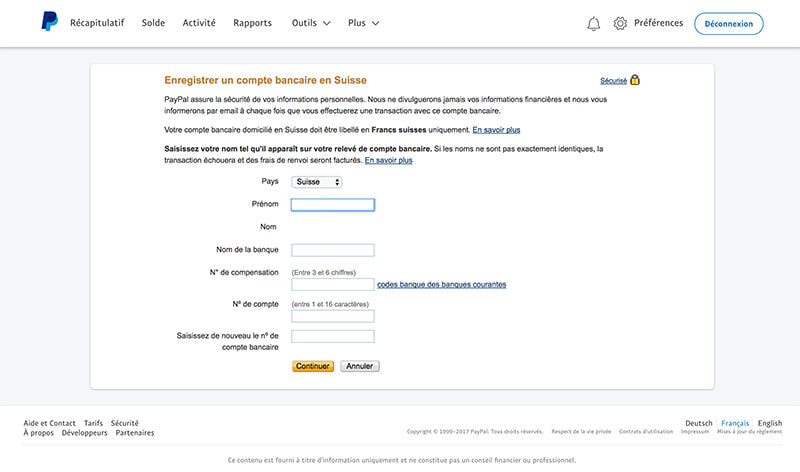Screen dimensions: 800x472
Task: Open the notifications bell icon
Action: click(594, 23)
